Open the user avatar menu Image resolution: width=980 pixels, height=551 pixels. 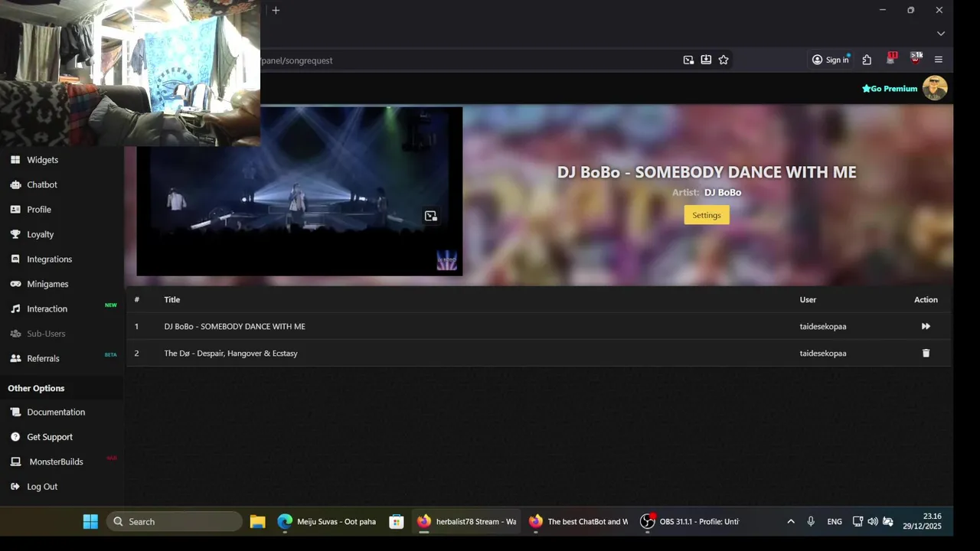(x=935, y=88)
